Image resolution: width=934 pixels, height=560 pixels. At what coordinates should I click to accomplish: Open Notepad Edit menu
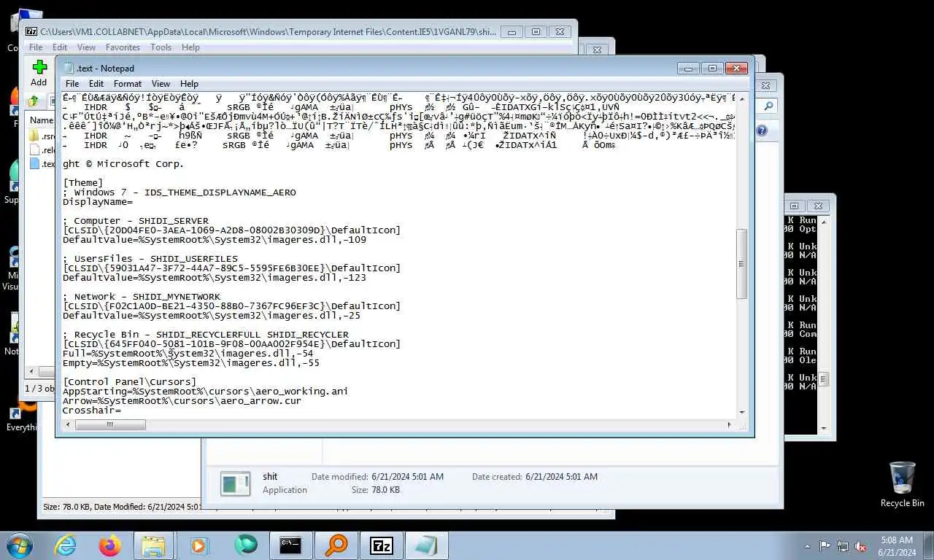96,84
